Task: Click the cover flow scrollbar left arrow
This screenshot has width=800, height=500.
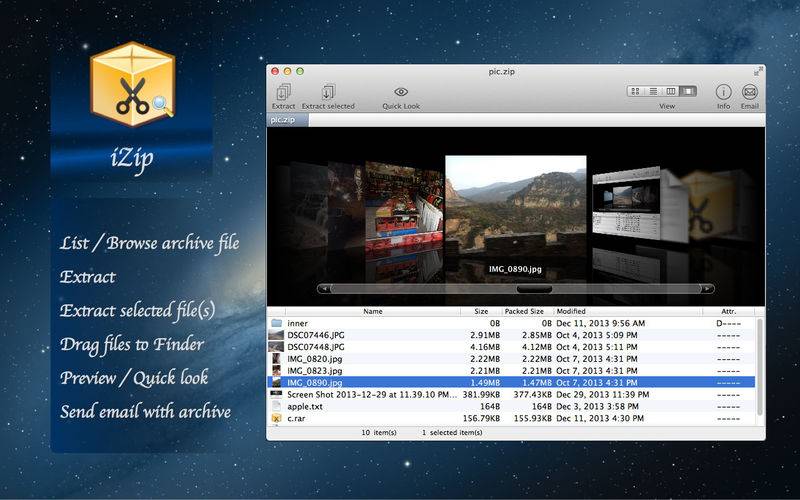Action: click(324, 289)
